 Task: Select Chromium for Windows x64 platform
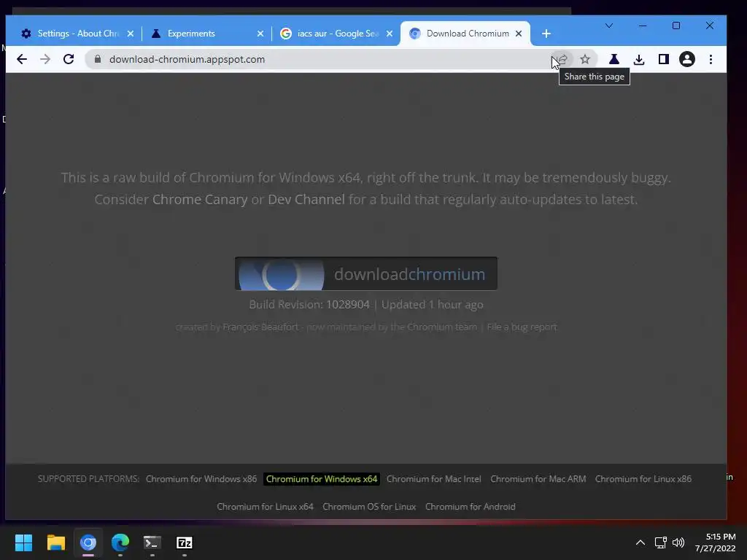tap(322, 479)
